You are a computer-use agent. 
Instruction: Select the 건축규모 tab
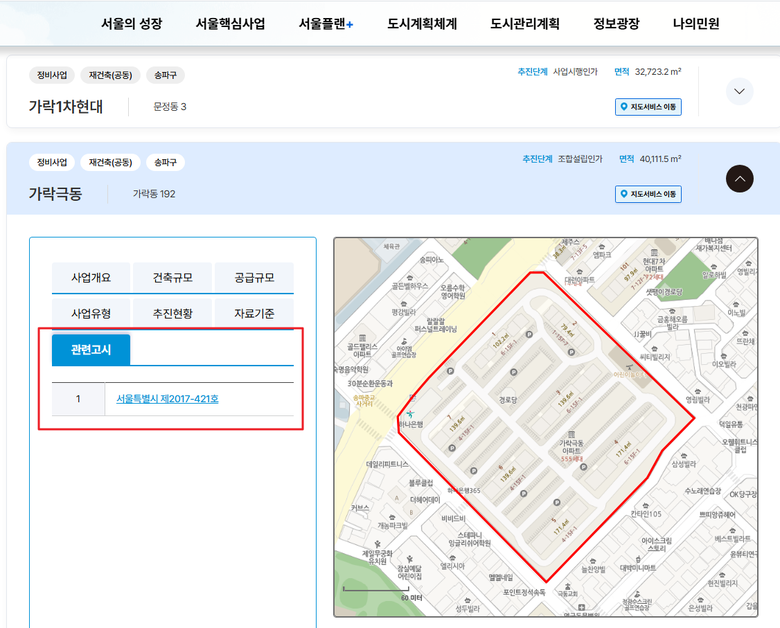point(173,277)
